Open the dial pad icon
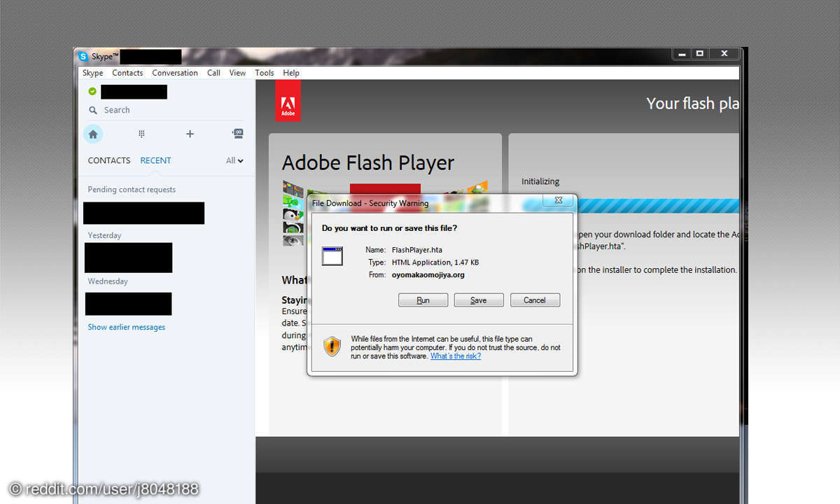The image size is (840, 504). pyautogui.click(x=141, y=134)
